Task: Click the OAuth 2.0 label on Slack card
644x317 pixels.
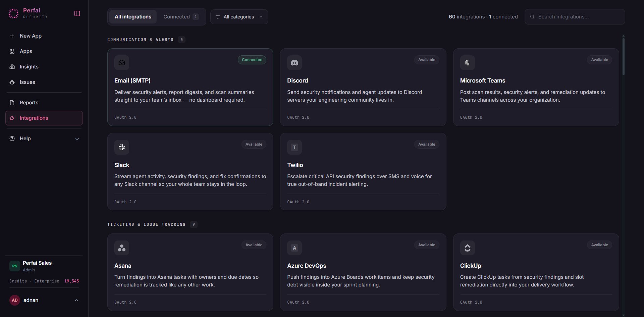Action: (125, 202)
